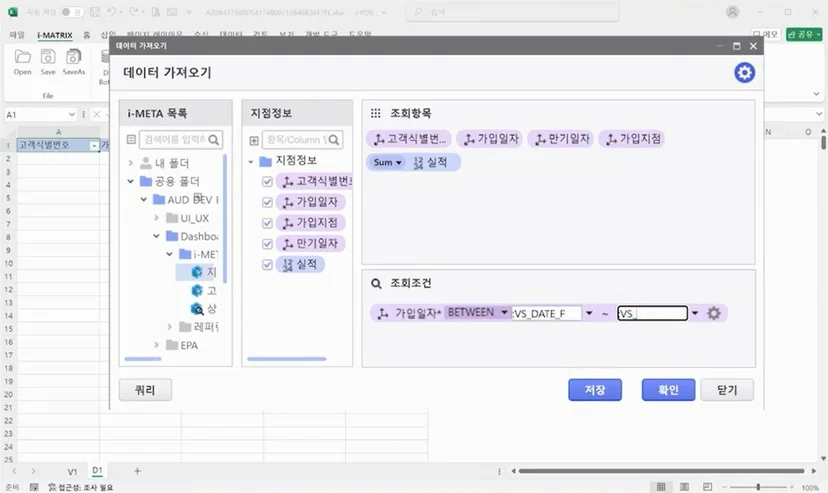Expand the EPA folder node
Screen dimensions: 828x493
point(156,345)
